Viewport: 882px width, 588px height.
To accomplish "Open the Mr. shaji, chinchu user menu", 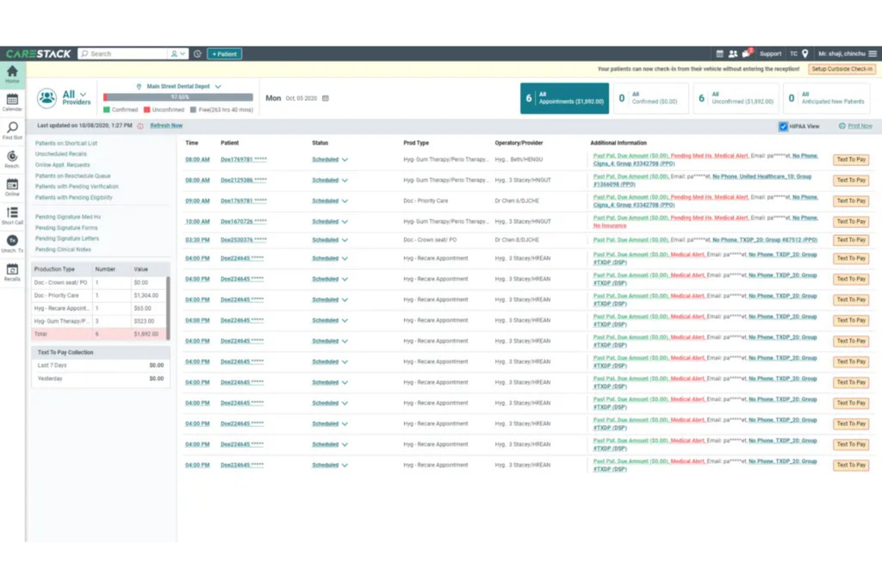I will [842, 54].
